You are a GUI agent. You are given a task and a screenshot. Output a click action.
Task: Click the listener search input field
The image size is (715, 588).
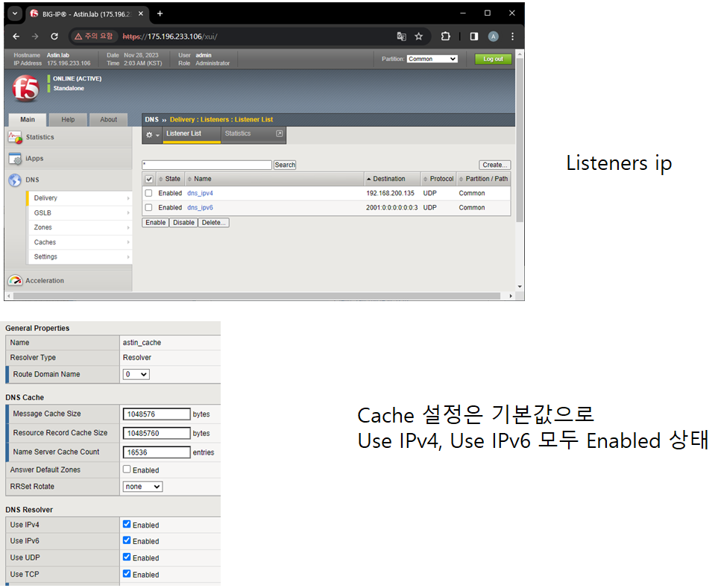tap(207, 165)
